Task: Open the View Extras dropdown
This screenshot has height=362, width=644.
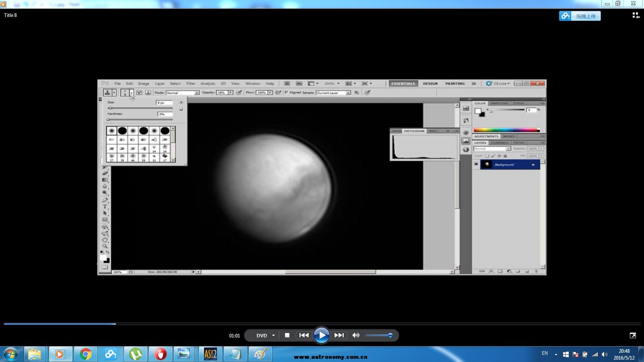Action: pos(313,84)
